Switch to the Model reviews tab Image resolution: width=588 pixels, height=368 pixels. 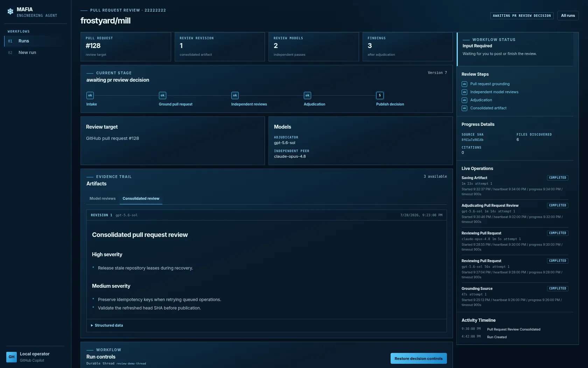103,198
